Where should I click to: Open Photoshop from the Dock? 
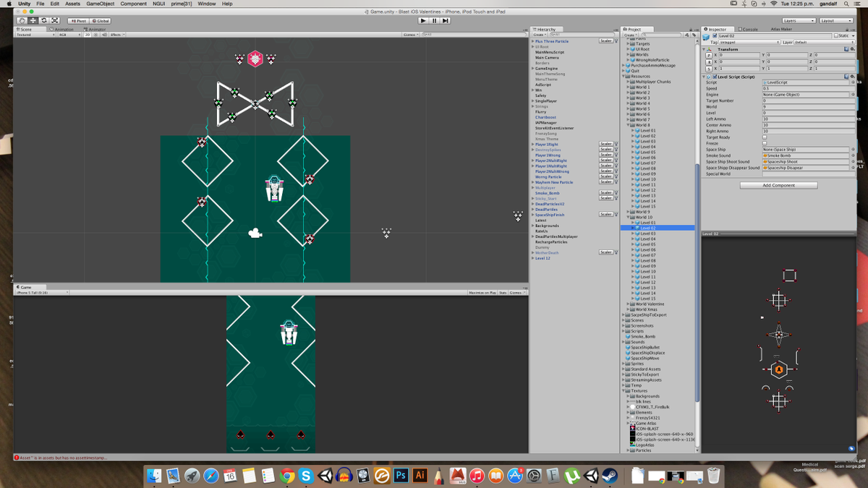[x=400, y=476]
